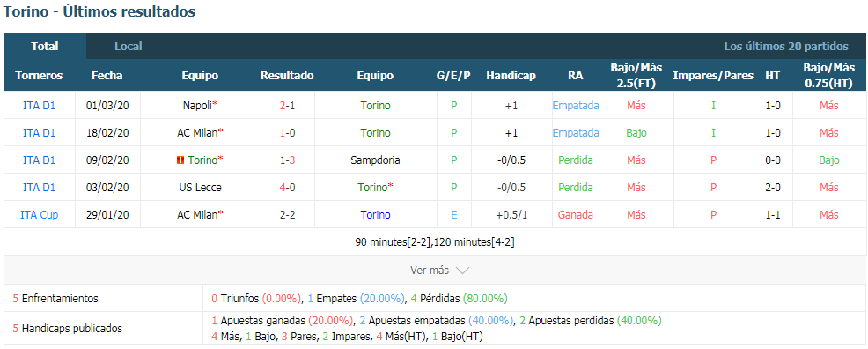Click the Handicap column header
Screen dimensions: 868x349
(511, 75)
